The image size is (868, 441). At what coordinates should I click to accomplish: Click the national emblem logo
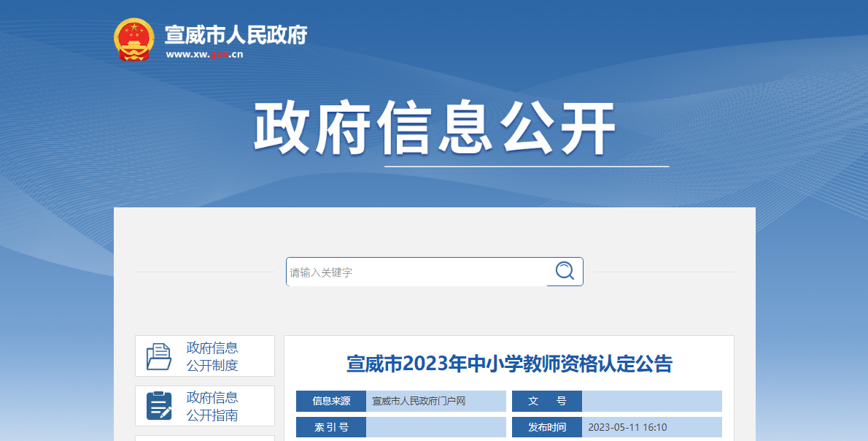click(134, 39)
